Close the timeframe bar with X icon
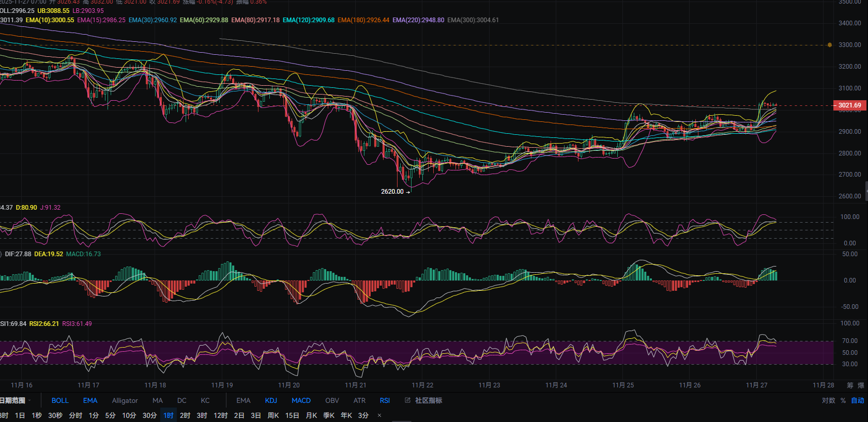The width and height of the screenshot is (868, 422). tap(379, 415)
